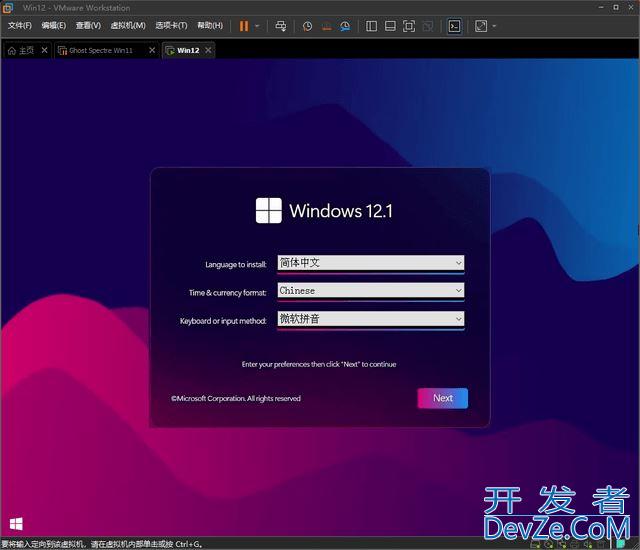
Task: Click the Windows logo in the setup dialog
Action: coord(269,211)
